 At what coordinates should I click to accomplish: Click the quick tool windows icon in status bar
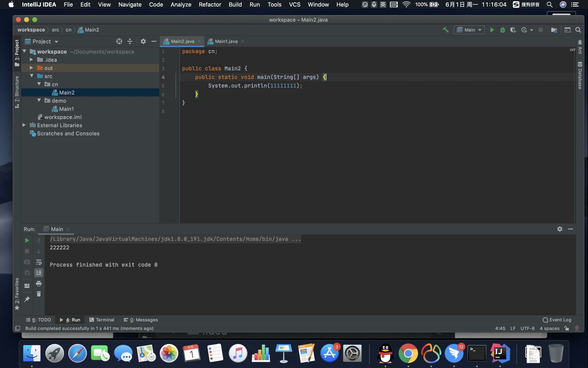point(17,328)
